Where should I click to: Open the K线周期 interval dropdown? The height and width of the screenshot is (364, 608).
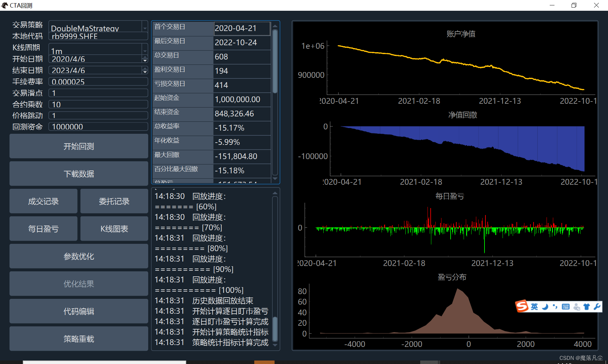(145, 51)
